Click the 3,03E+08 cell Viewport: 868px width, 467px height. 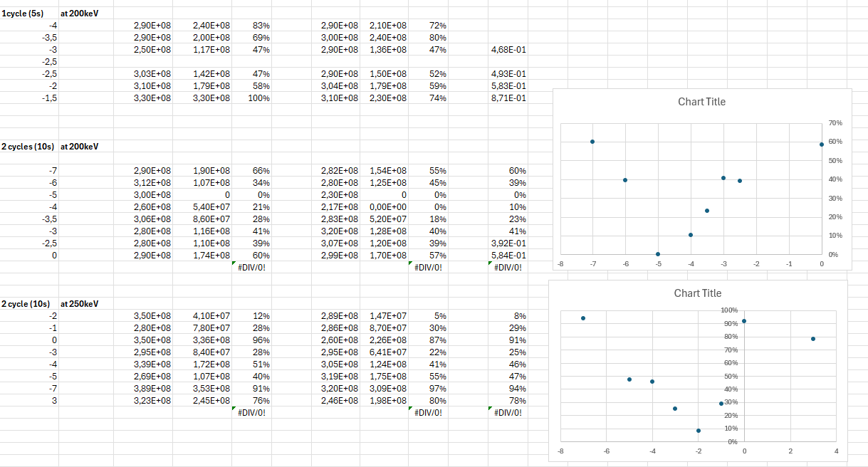[143, 74]
